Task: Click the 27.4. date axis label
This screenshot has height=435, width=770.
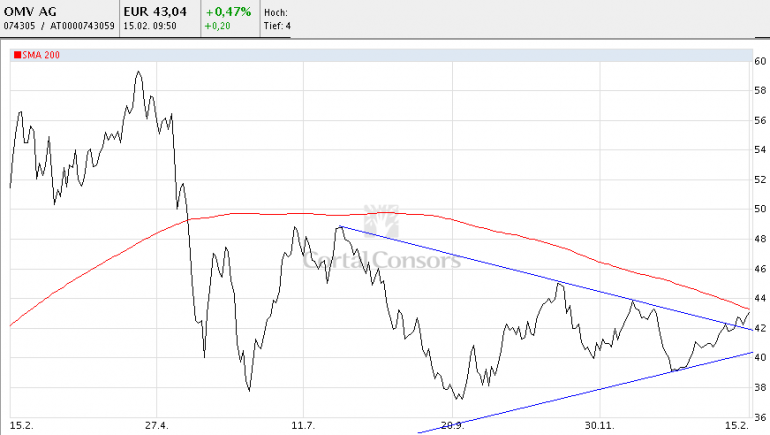Action: (156, 425)
